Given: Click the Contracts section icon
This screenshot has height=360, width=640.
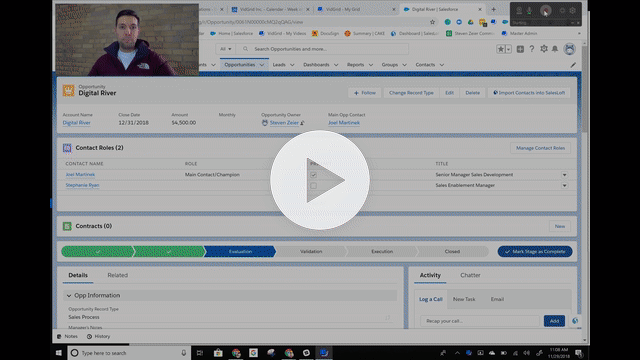Looking at the screenshot, I should [67, 226].
